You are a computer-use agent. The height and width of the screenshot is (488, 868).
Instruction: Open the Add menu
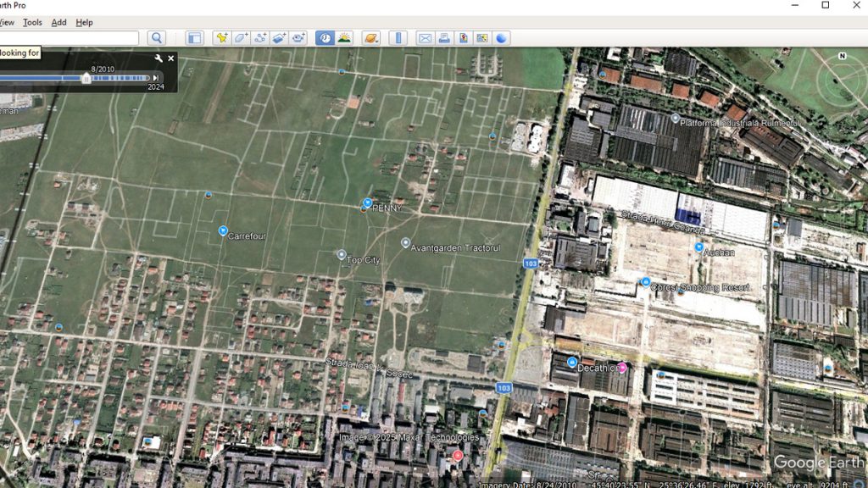(x=58, y=22)
